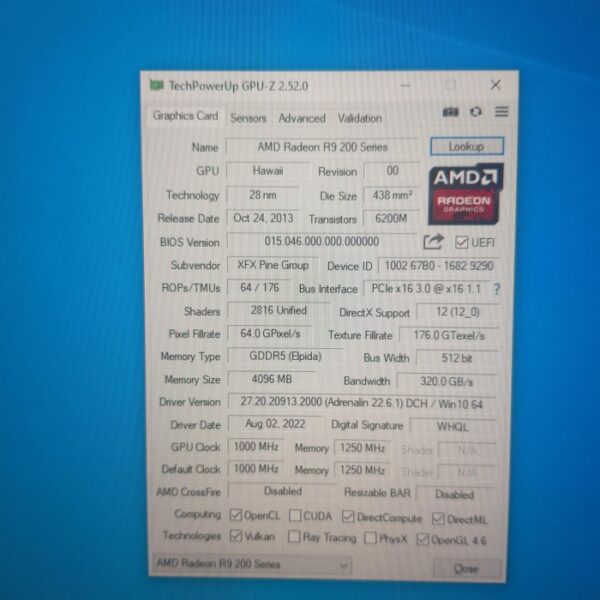Click the GPU field showing Hawaii
600x600 pixels.
pyautogui.click(x=268, y=171)
